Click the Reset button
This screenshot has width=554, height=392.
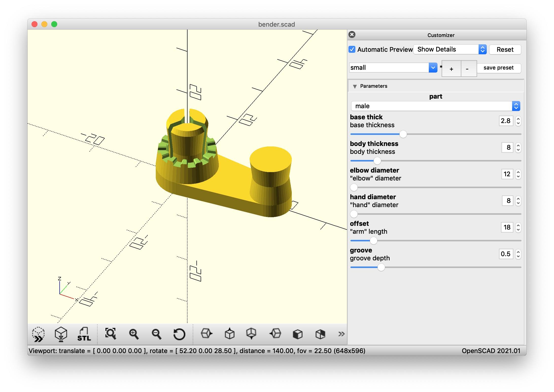pyautogui.click(x=505, y=50)
